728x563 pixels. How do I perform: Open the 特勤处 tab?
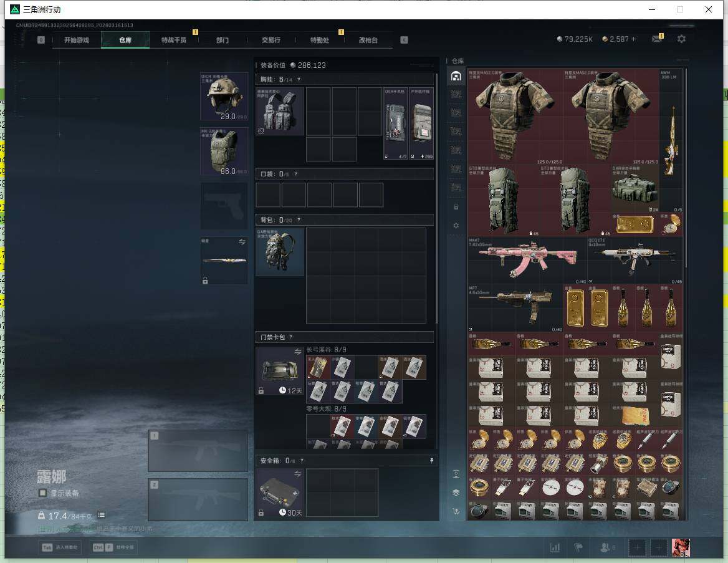pos(319,40)
